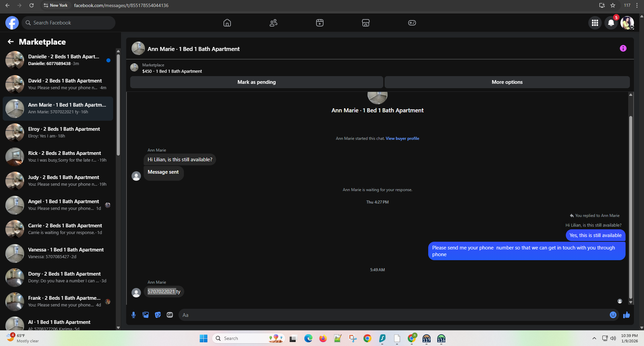
Task: Click the 'Yes, this is still available' message
Action: point(595,235)
